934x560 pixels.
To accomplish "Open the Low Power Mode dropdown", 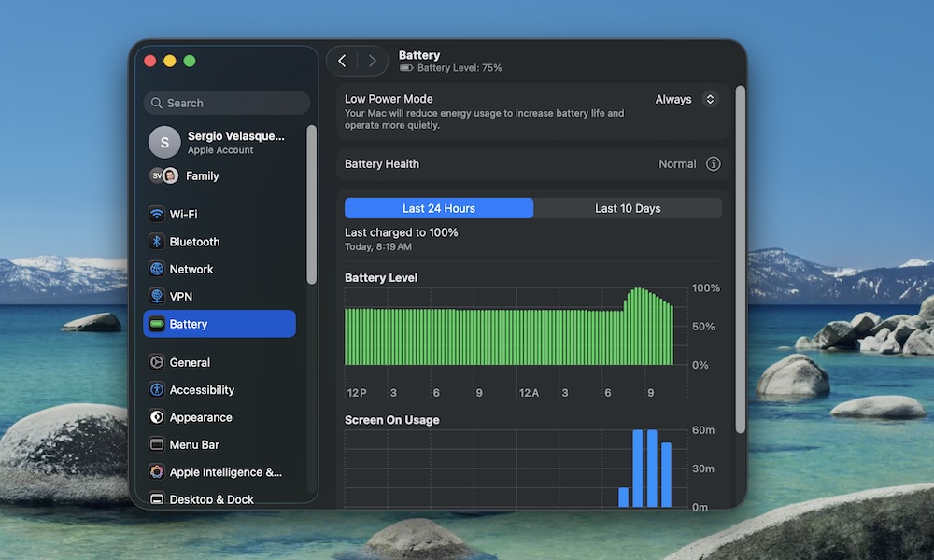I will (x=686, y=99).
